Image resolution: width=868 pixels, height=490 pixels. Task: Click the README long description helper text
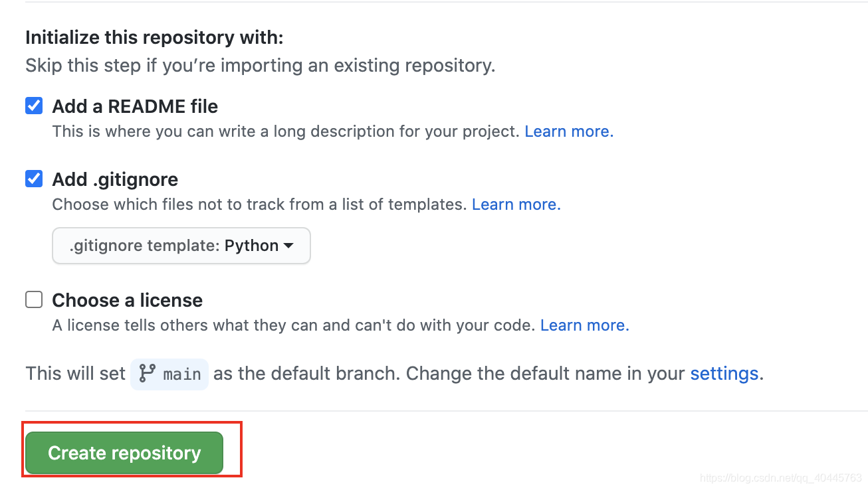coord(285,131)
